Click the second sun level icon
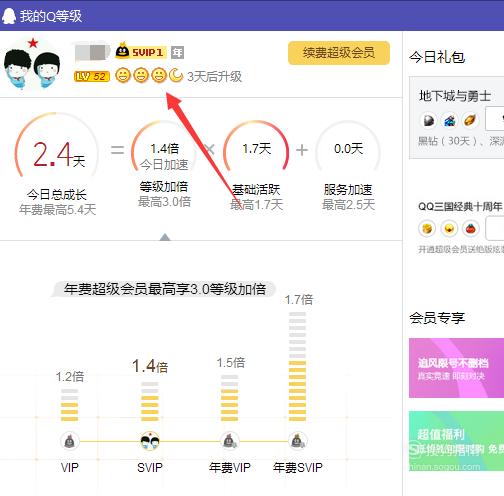The image size is (504, 496). [141, 75]
